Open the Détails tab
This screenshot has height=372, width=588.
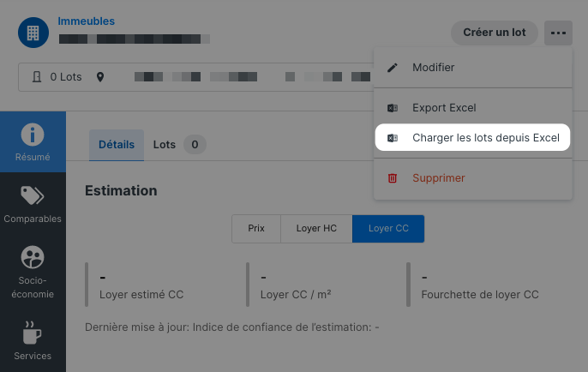click(x=117, y=145)
